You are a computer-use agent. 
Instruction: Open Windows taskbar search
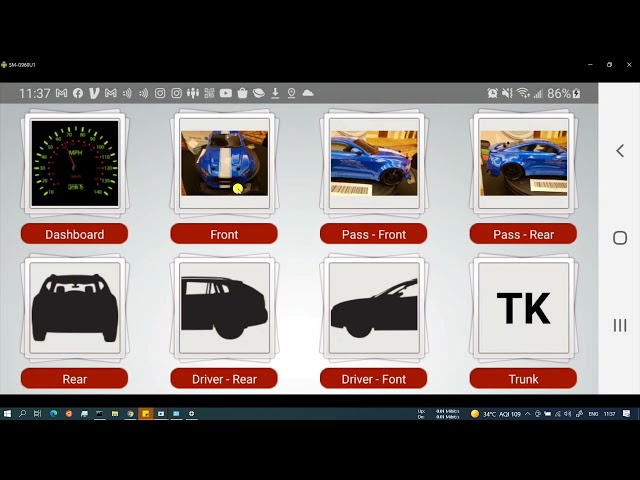coord(22,414)
